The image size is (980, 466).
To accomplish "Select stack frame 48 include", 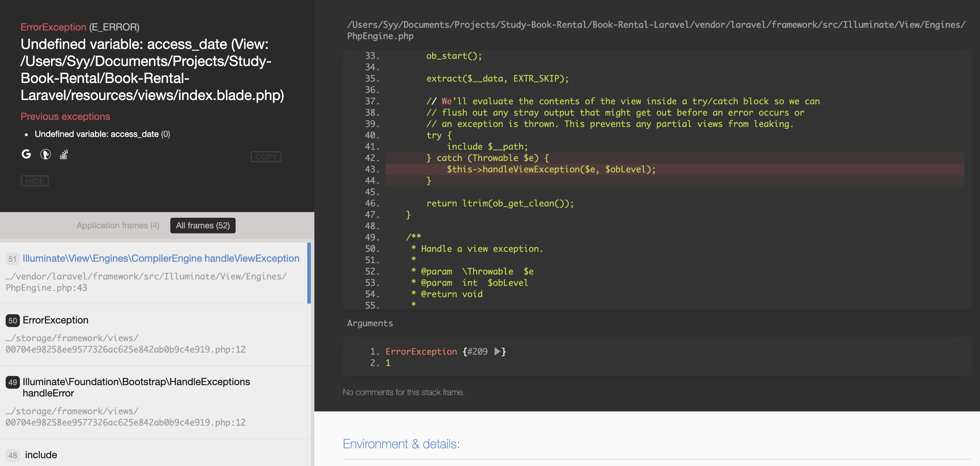I will (x=41, y=455).
